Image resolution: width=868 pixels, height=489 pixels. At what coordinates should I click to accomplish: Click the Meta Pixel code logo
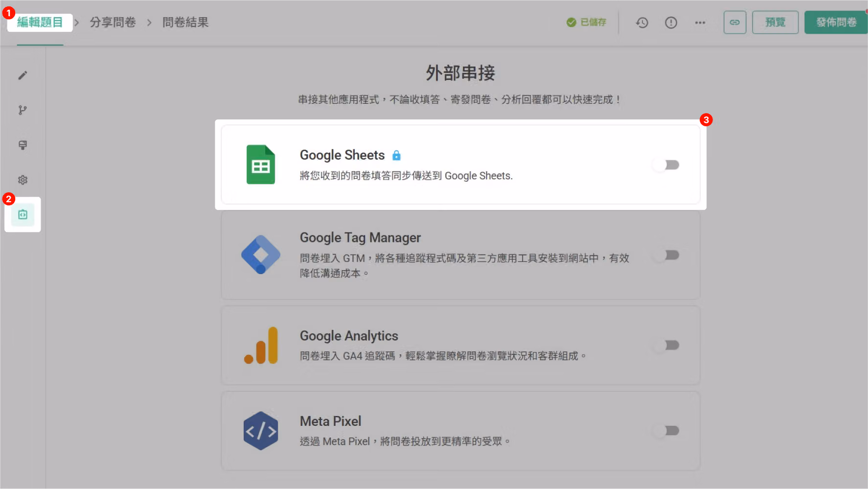pos(261,431)
